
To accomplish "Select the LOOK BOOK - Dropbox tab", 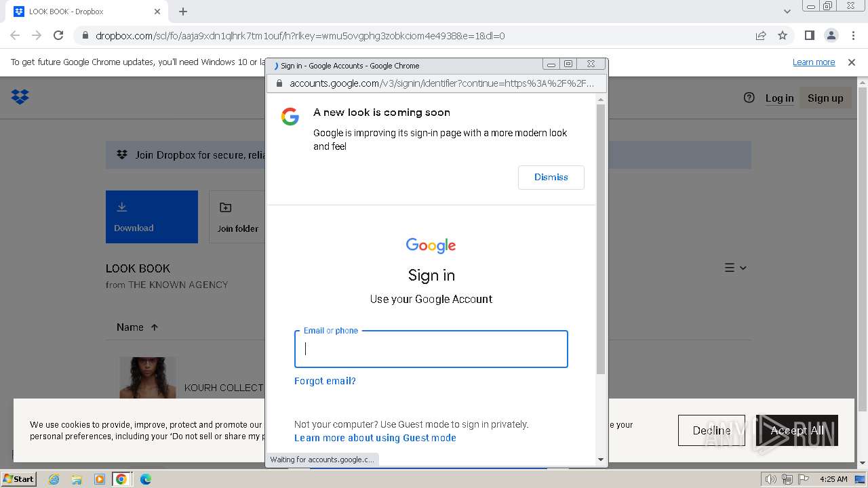I will pos(87,12).
